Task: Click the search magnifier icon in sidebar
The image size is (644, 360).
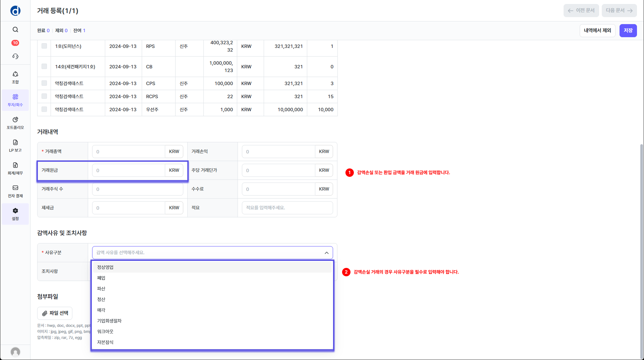Action: [x=15, y=30]
